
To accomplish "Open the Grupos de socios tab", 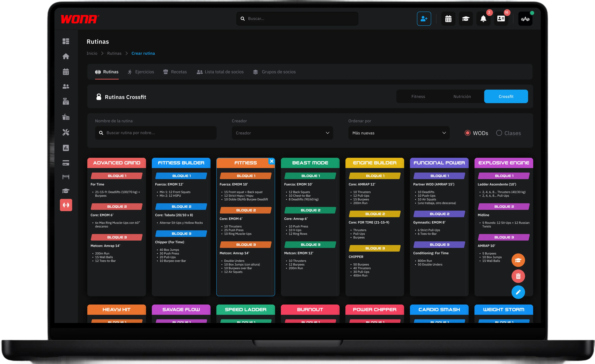I will pyautogui.click(x=274, y=72).
